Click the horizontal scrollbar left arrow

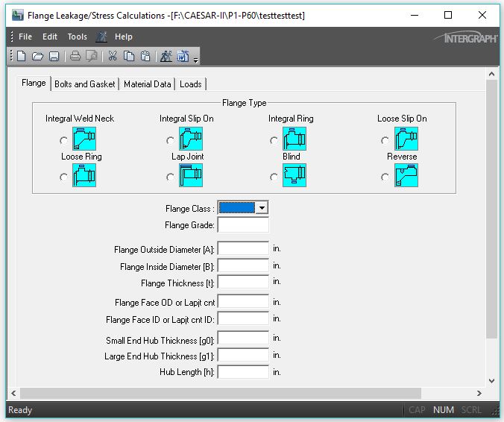tap(13, 393)
